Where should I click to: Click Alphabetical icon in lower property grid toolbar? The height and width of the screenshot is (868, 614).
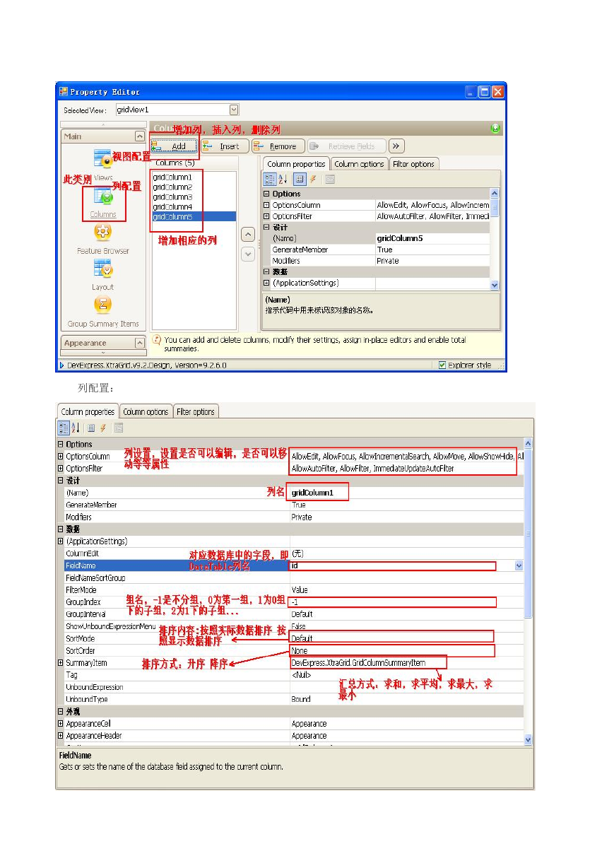pyautogui.click(x=75, y=428)
